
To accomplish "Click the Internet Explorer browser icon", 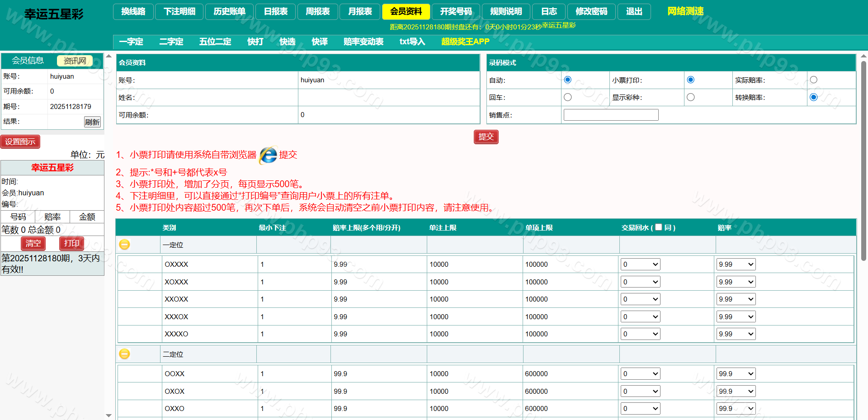I will tap(268, 155).
